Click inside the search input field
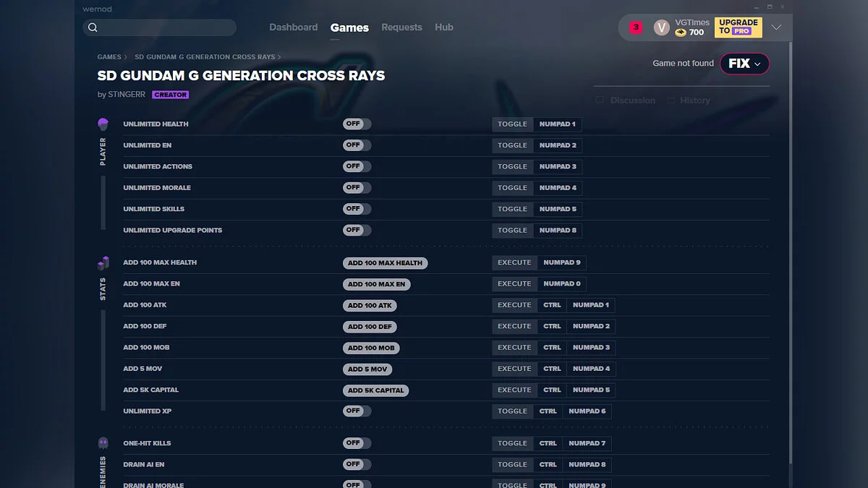The image size is (868, 488). 159,27
